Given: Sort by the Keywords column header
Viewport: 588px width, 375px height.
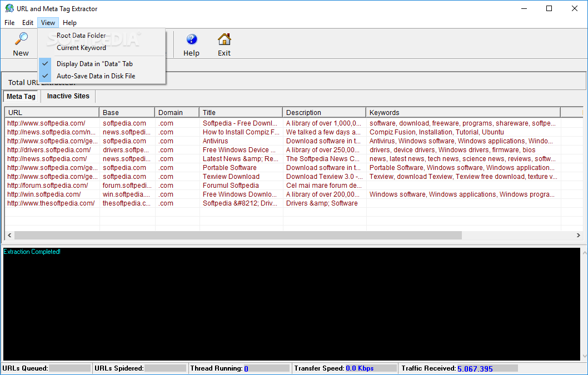Looking at the screenshot, I should click(463, 112).
